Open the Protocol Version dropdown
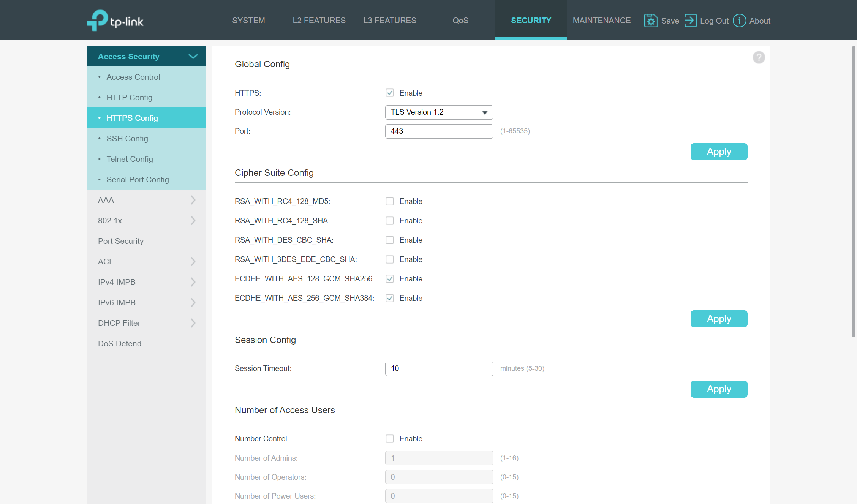857x504 pixels. 439,112
